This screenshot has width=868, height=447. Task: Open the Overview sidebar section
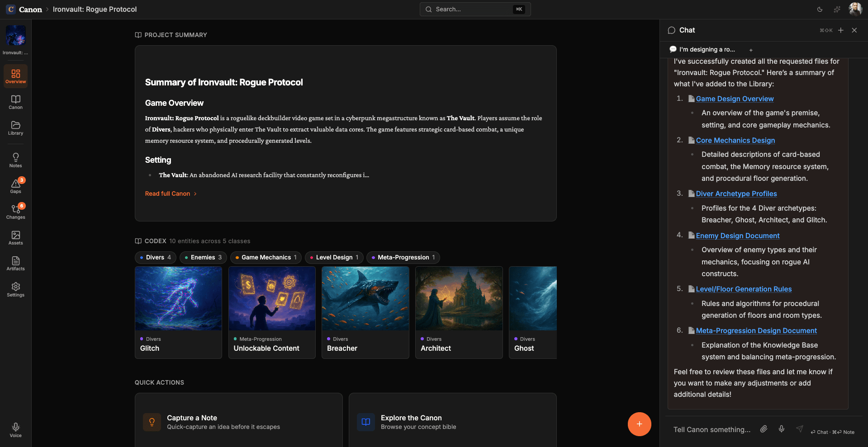tap(15, 76)
